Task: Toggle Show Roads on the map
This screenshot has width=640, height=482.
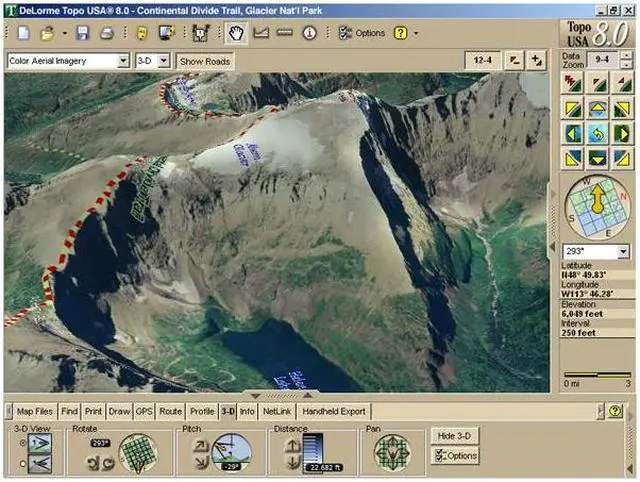Action: point(204,61)
